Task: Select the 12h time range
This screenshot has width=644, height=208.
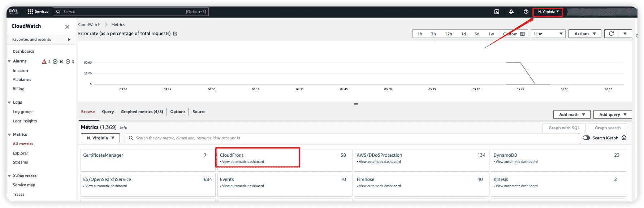Action: (448, 34)
